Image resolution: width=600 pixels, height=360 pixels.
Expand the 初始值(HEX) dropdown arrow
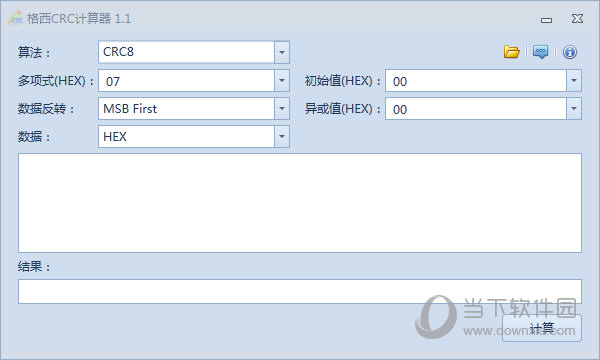pyautogui.click(x=574, y=80)
